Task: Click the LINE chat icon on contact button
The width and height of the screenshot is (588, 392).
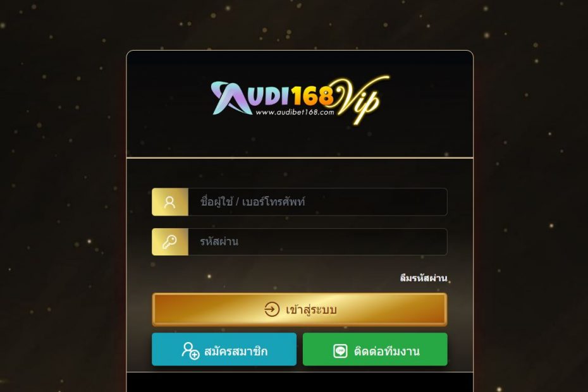Action: pos(340,351)
